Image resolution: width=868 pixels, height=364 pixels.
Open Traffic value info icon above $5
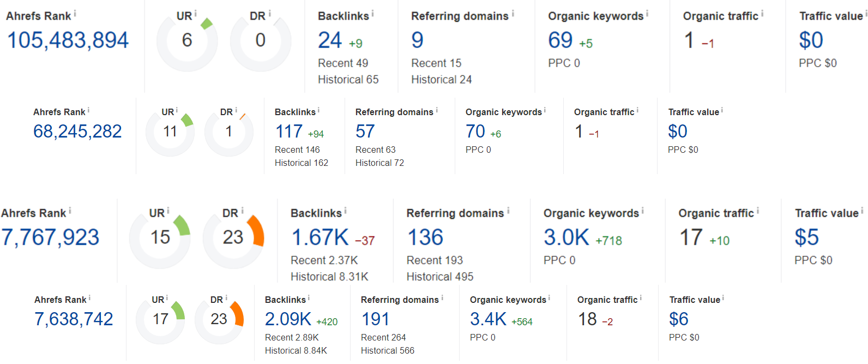point(862,211)
